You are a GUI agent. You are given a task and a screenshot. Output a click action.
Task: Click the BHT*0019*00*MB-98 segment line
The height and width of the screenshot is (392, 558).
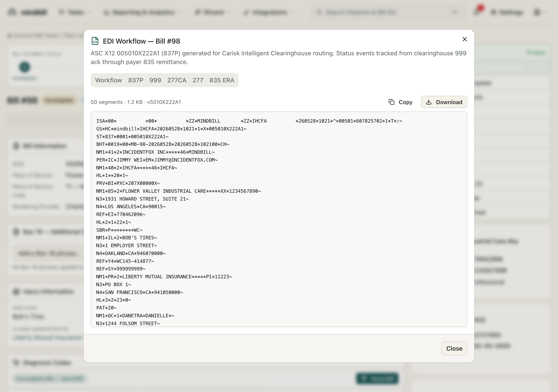pos(163,144)
